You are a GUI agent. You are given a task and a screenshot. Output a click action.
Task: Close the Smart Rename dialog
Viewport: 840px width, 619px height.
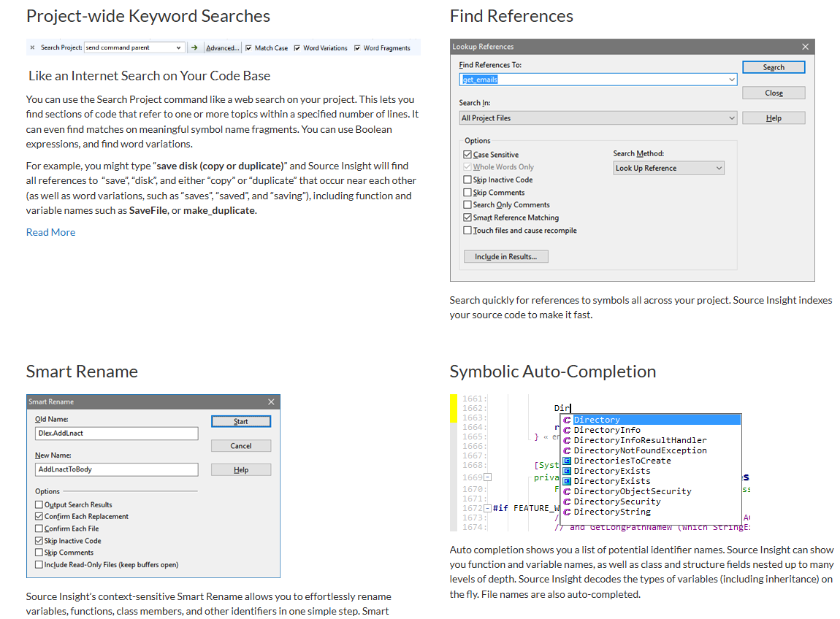click(271, 401)
